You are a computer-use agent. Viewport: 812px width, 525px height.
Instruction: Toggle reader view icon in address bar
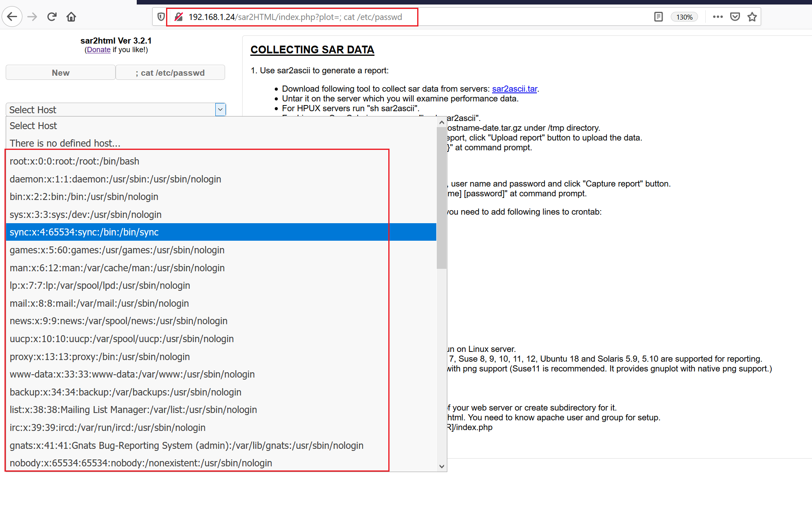(x=658, y=17)
